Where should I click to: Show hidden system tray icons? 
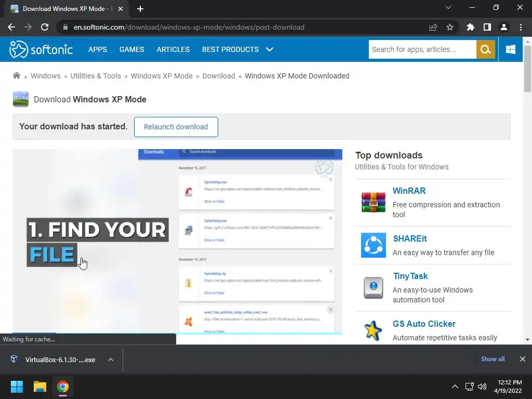coord(455,387)
